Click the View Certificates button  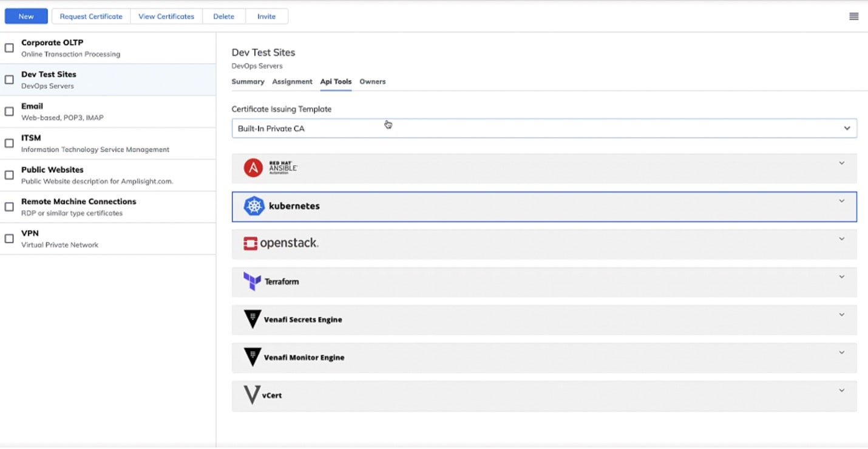click(166, 16)
